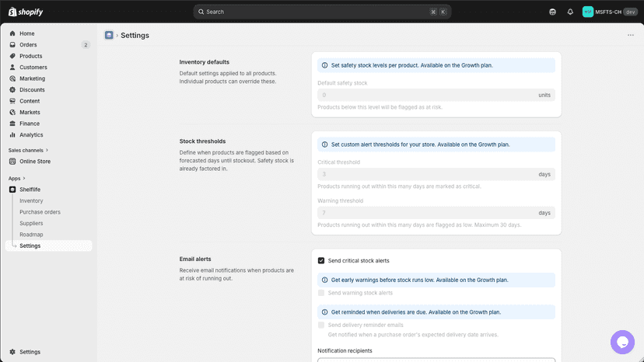Click the Home icon in sidebar
Viewport: 644px width, 362px height.
12,33
